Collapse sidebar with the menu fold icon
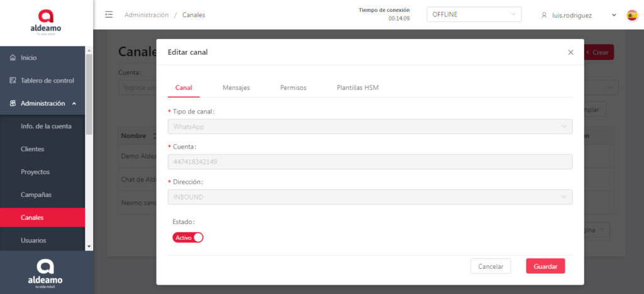The width and height of the screenshot is (644, 294). coord(109,14)
